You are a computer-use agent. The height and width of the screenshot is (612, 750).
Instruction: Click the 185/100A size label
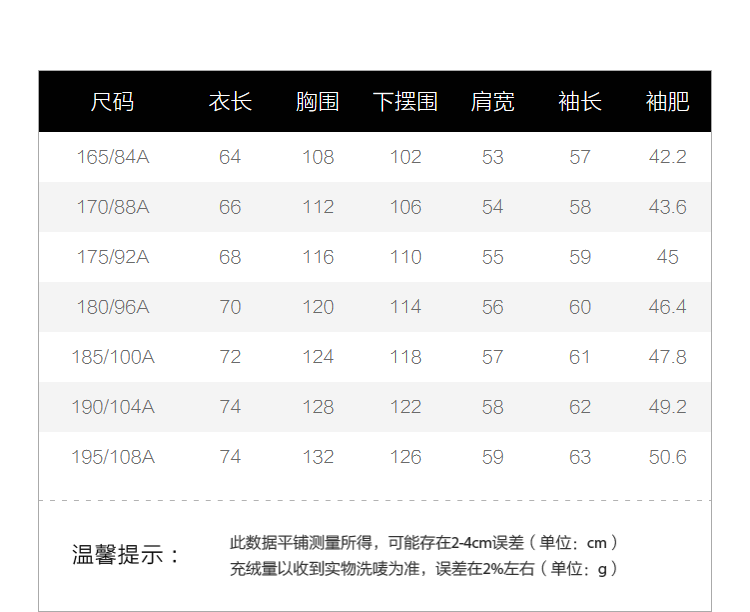(112, 357)
